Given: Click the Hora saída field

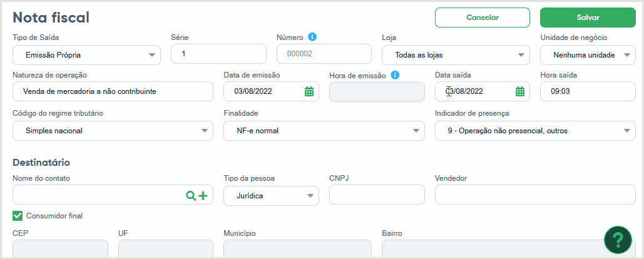Looking at the screenshot, I should click(588, 91).
